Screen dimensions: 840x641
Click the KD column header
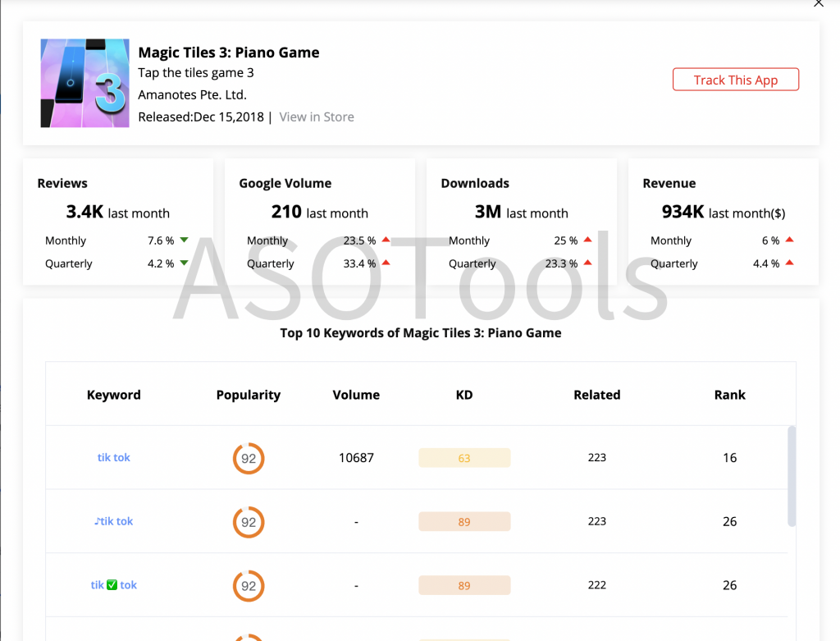pos(464,395)
